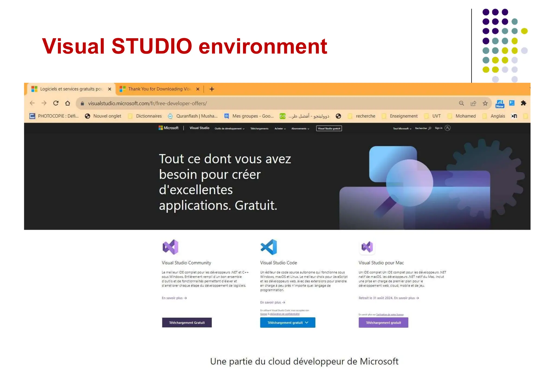Viewport: 555px width, 392px height.
Task: Click the zoom magnifier icon in address bar
Action: [462, 103]
